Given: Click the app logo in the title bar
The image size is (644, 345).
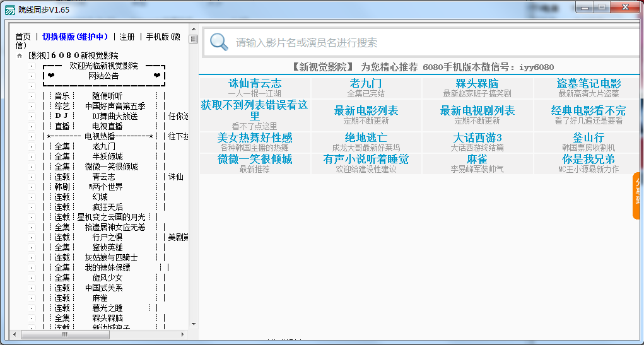Looking at the screenshot, I should (x=9, y=9).
